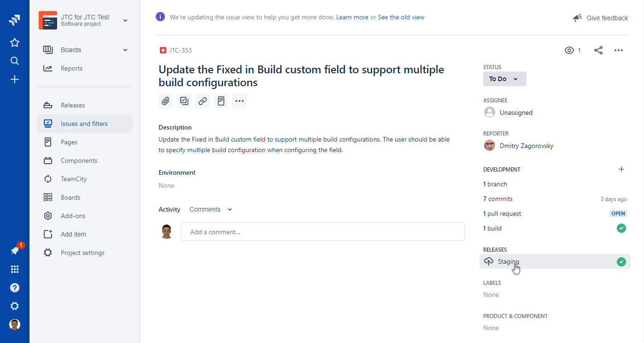Screen dimensions: 644x343
Task: Open the share issue icon
Action: pos(598,50)
